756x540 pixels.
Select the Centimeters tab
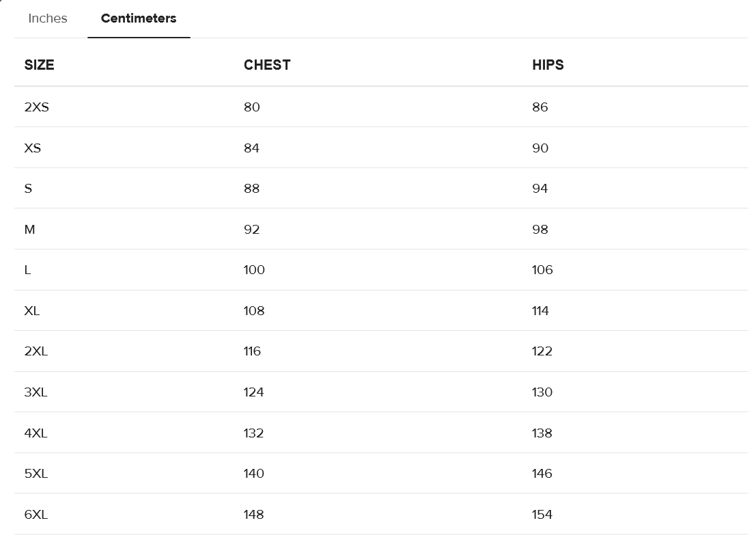tap(139, 18)
